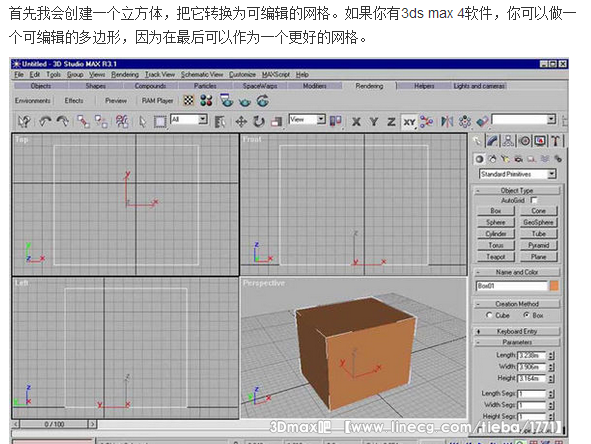Open the Utilities hammer panel icon

point(556,141)
